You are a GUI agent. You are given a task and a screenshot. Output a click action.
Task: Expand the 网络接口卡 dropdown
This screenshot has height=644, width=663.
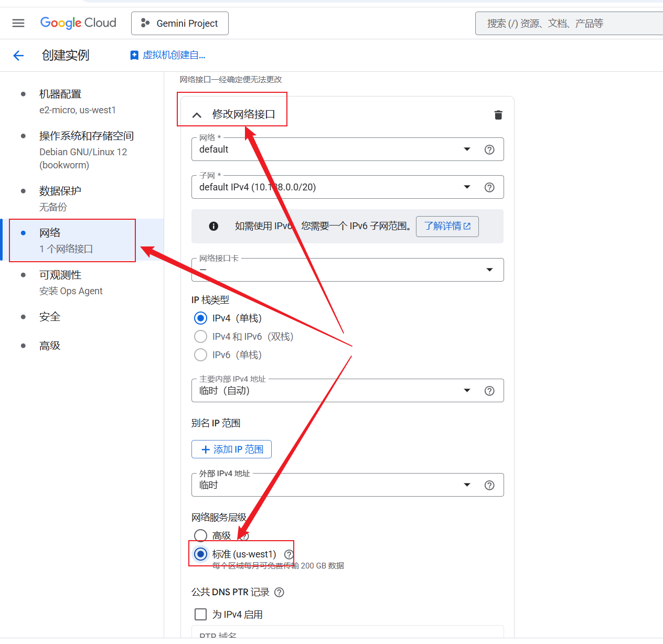click(489, 270)
